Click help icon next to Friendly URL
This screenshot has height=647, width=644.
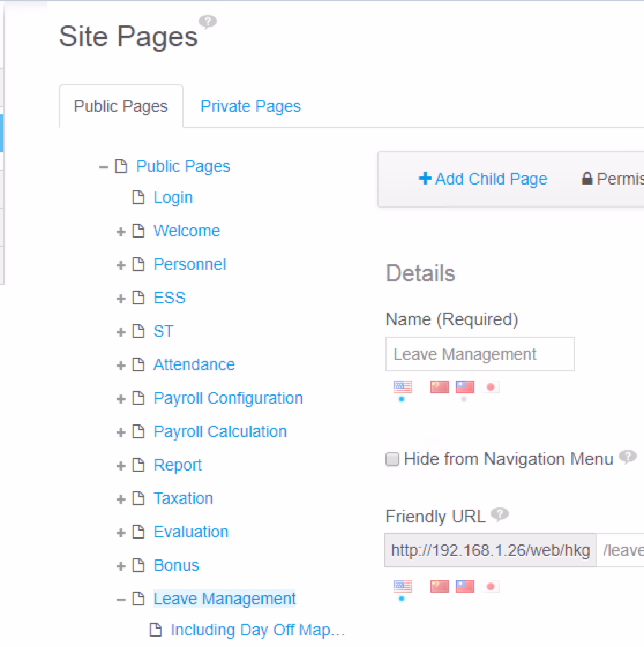pos(499,514)
